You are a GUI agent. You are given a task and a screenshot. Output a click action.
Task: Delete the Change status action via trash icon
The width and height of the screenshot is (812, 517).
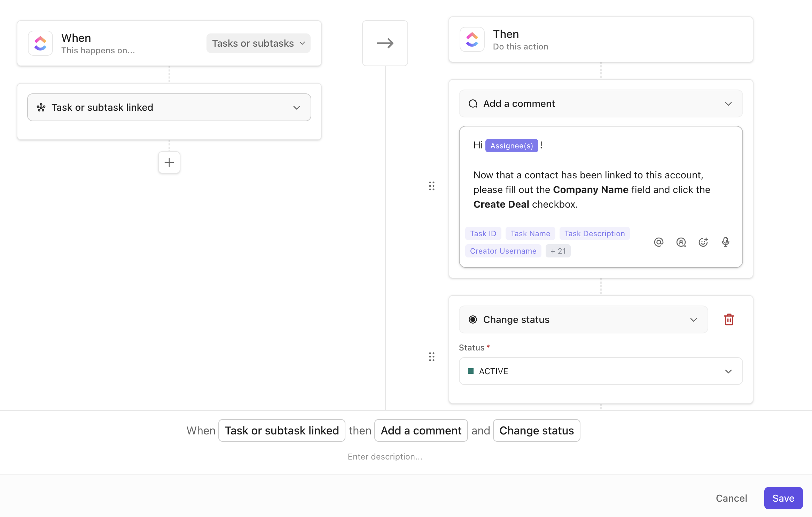729,319
